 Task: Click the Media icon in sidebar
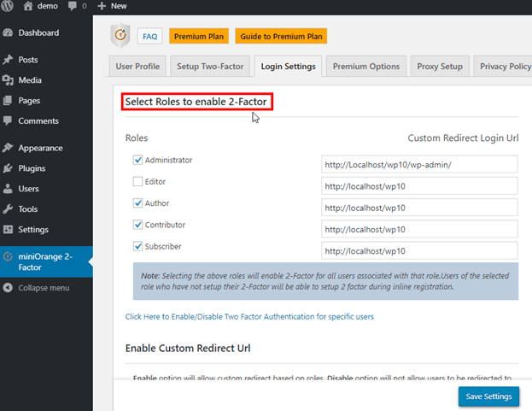8,80
